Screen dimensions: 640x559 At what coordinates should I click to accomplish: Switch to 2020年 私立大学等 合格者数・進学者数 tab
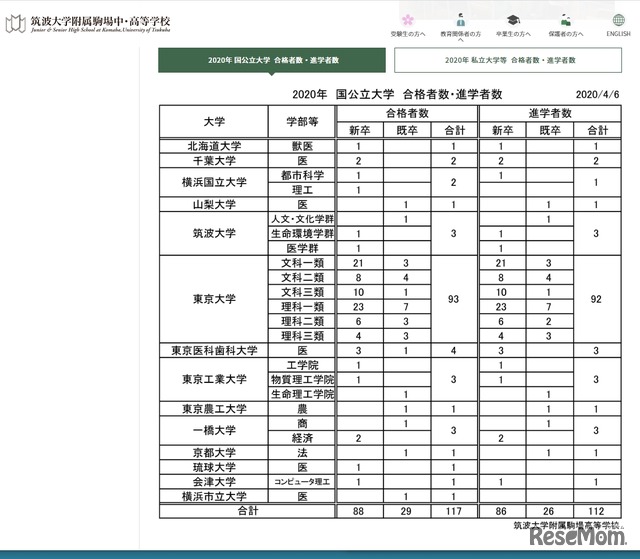508,60
